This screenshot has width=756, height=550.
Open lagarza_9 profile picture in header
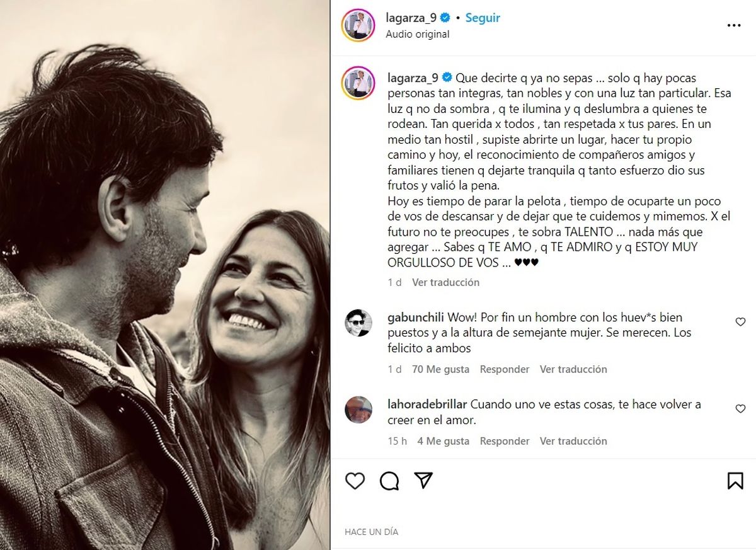[x=358, y=25]
